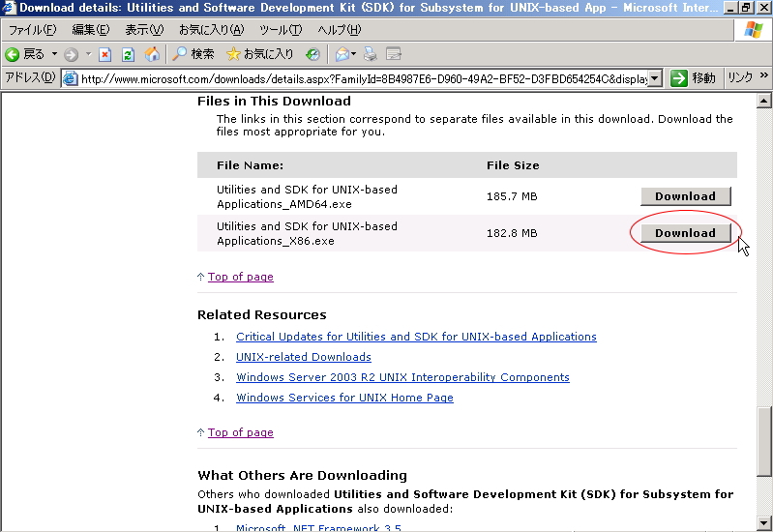Screen dimensions: 773x532
Task: Click the Back arrow toolbar icon
Action: pos(13,54)
